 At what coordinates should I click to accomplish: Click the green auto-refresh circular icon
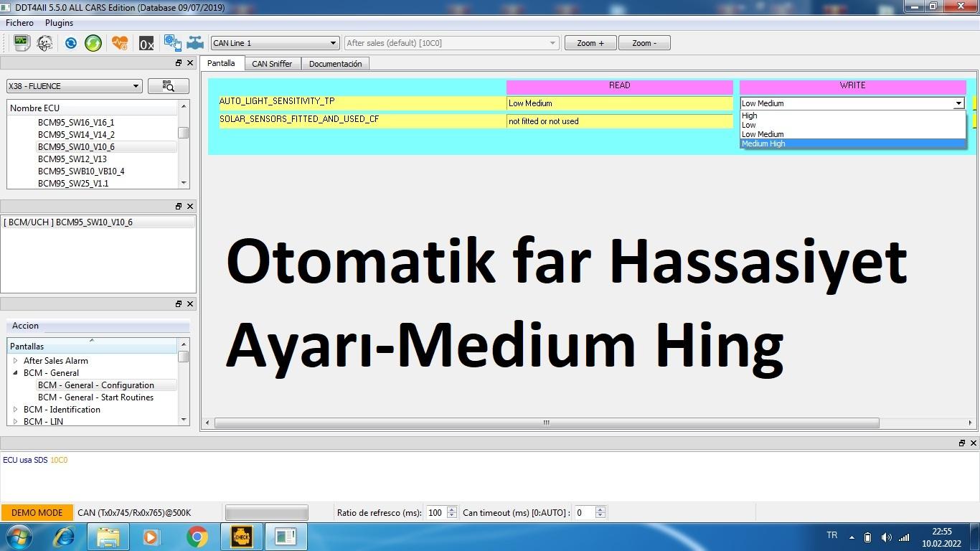click(x=93, y=43)
